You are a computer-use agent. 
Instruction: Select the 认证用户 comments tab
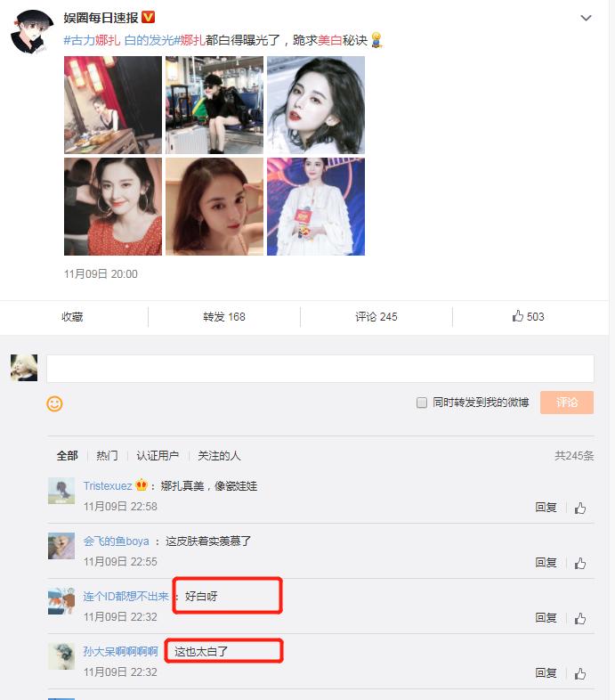(158, 455)
